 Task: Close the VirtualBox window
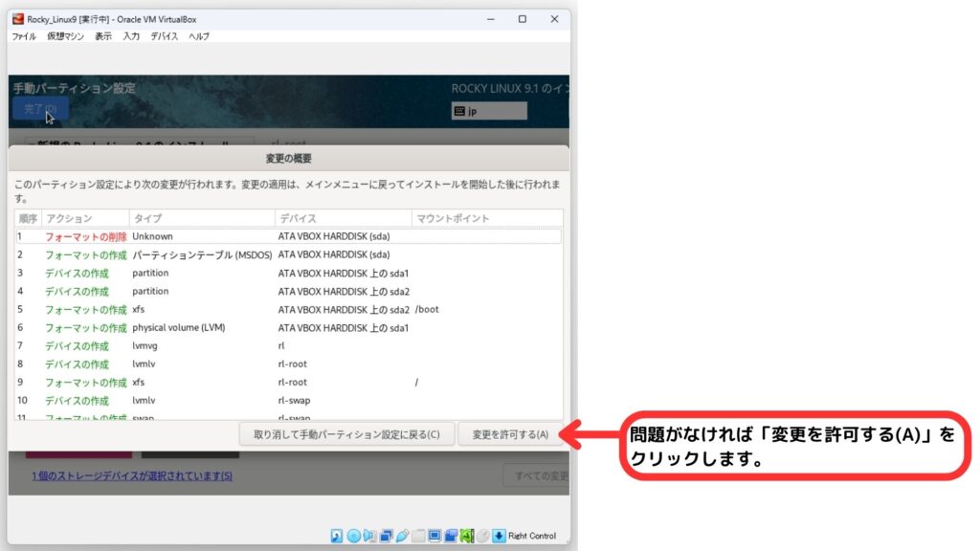554,19
